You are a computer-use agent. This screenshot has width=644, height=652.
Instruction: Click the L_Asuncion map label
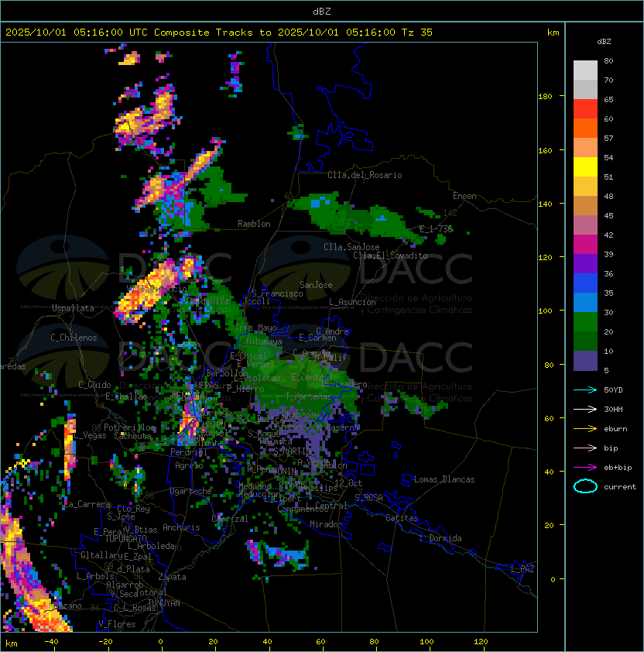tap(352, 302)
